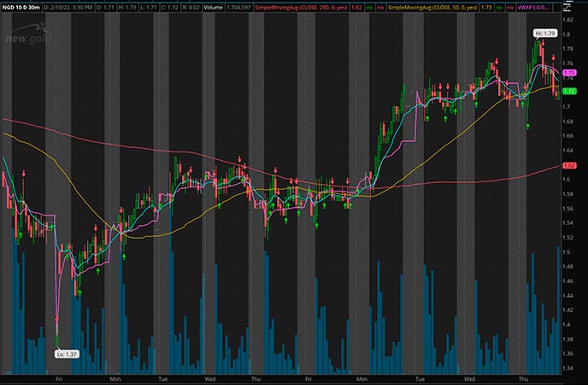Click the Lo: 1.37 price bubble
The height and width of the screenshot is (385, 588).
pyautogui.click(x=67, y=354)
